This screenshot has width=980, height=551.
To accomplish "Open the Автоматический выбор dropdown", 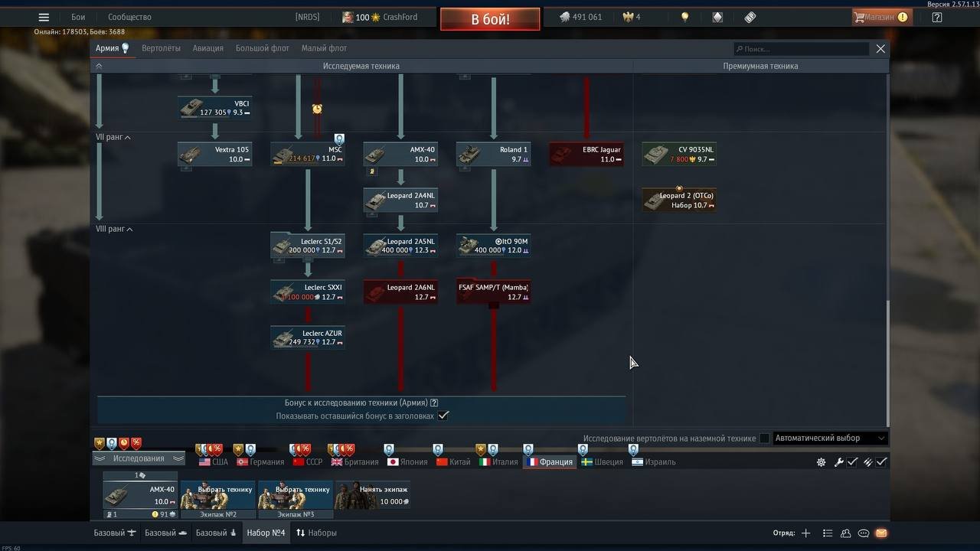I will [x=830, y=439].
